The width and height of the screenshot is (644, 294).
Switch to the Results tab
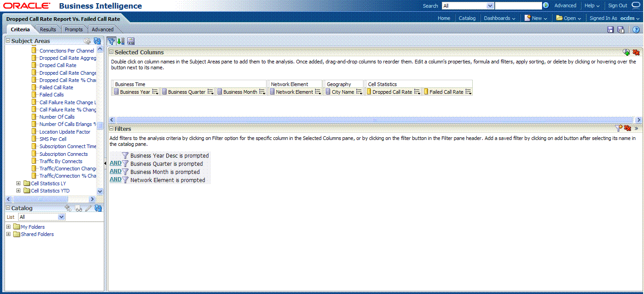48,29
